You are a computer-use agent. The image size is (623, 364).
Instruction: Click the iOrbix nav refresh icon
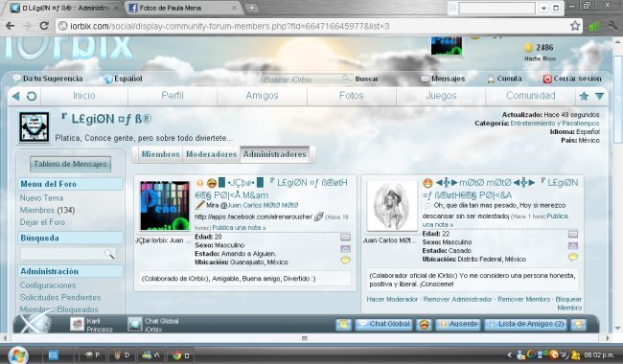pos(32,96)
